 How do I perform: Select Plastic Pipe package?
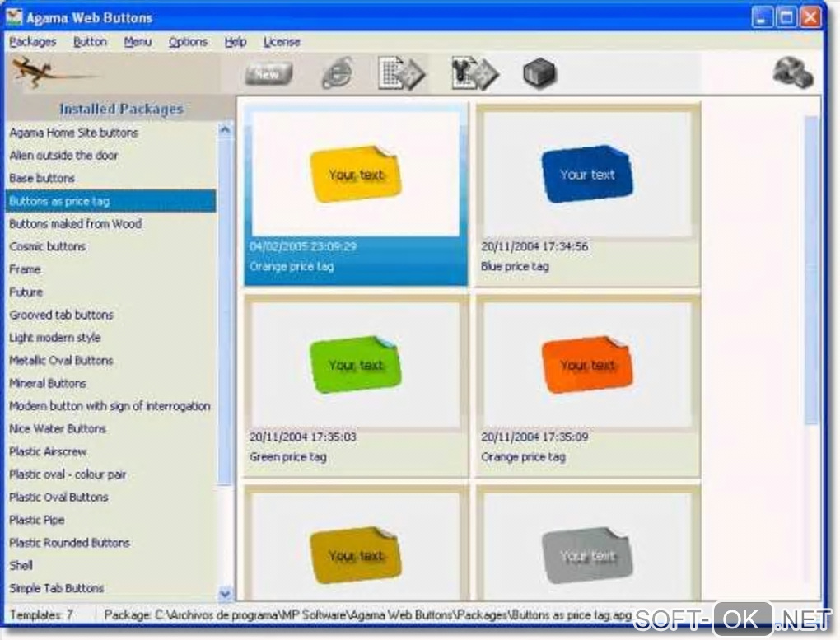click(x=111, y=520)
